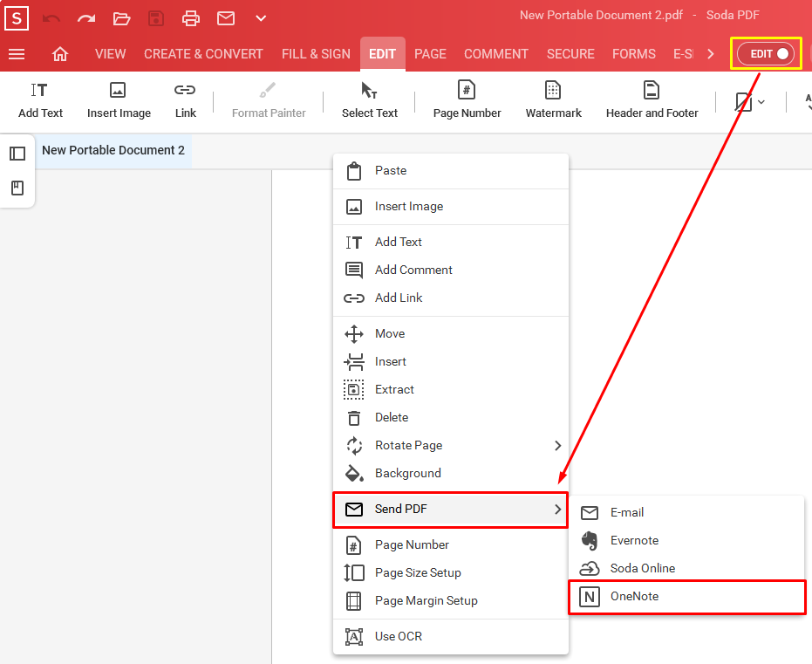
Task: Switch to the VIEW tab
Action: tap(110, 54)
